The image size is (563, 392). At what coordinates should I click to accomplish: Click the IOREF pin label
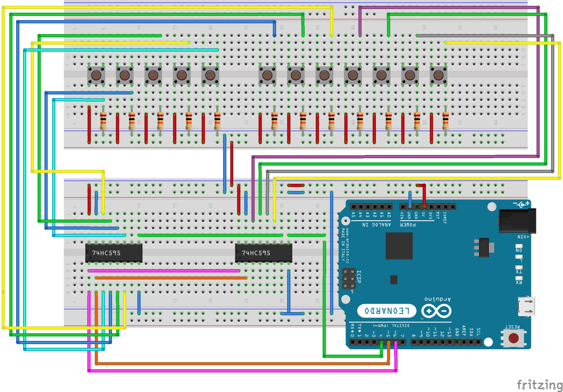[x=445, y=218]
